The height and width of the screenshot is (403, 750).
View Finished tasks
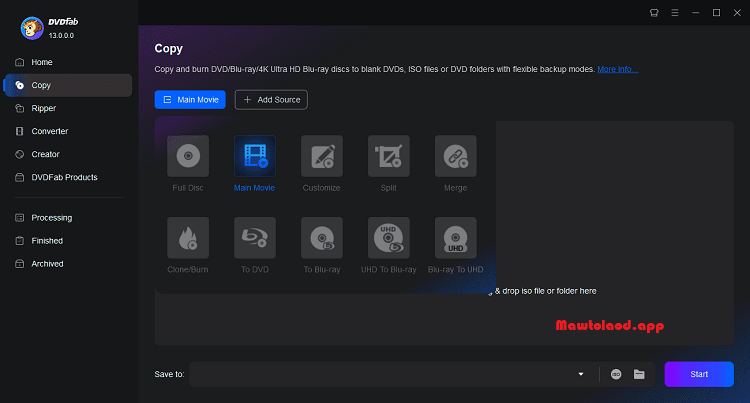(67, 240)
